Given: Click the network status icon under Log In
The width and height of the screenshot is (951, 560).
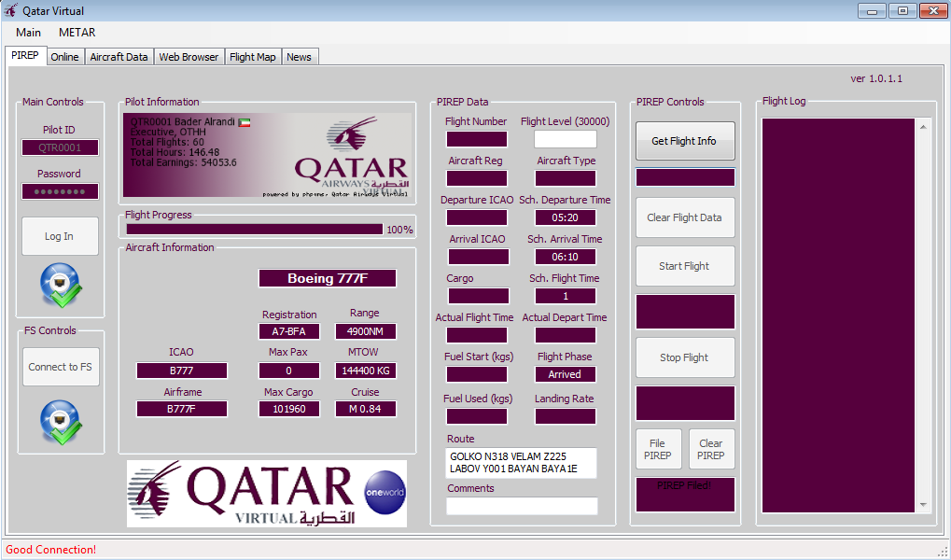Looking at the screenshot, I should [61, 286].
